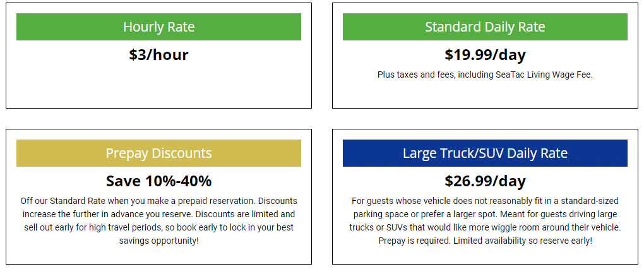The width and height of the screenshot is (644, 269).
Task: Click 'savings opportunity!' text
Action: pos(158,241)
